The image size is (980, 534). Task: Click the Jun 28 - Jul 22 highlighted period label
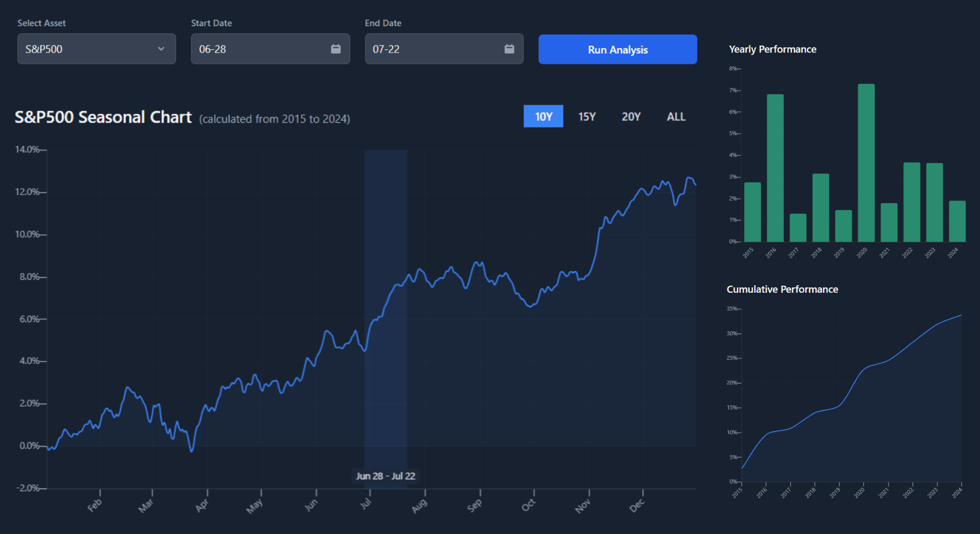click(385, 476)
